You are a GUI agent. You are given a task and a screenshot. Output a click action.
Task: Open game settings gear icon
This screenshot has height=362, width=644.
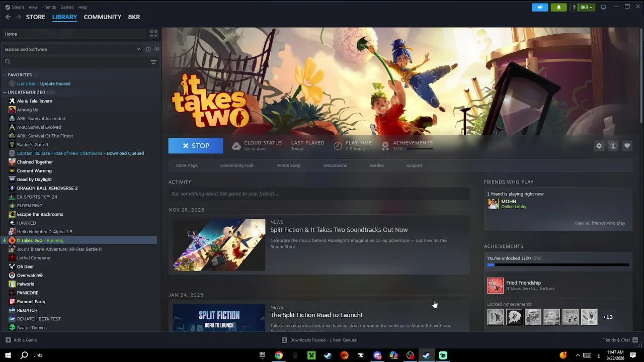pyautogui.click(x=599, y=146)
